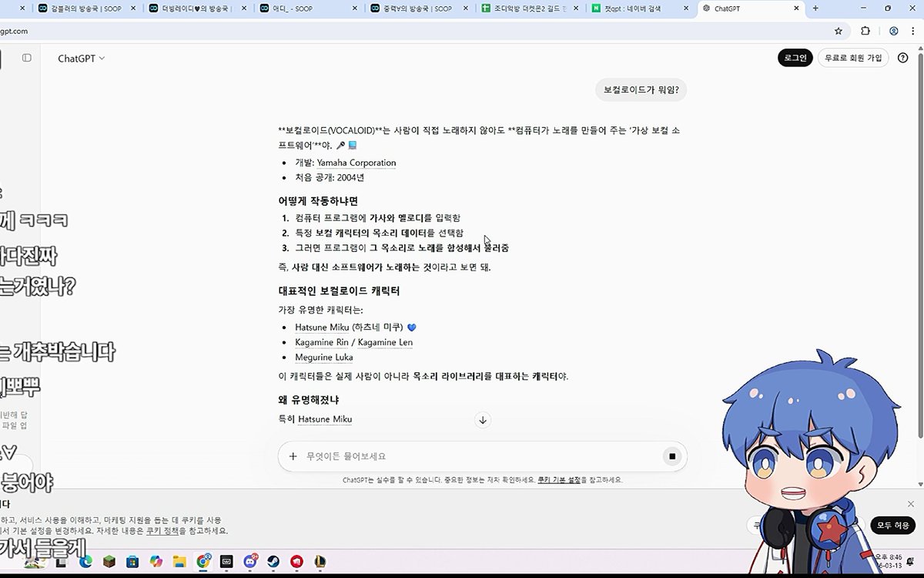Screen dimensions: 924x578
Task: Open League of Legends taskbar icon
Action: coord(320,562)
